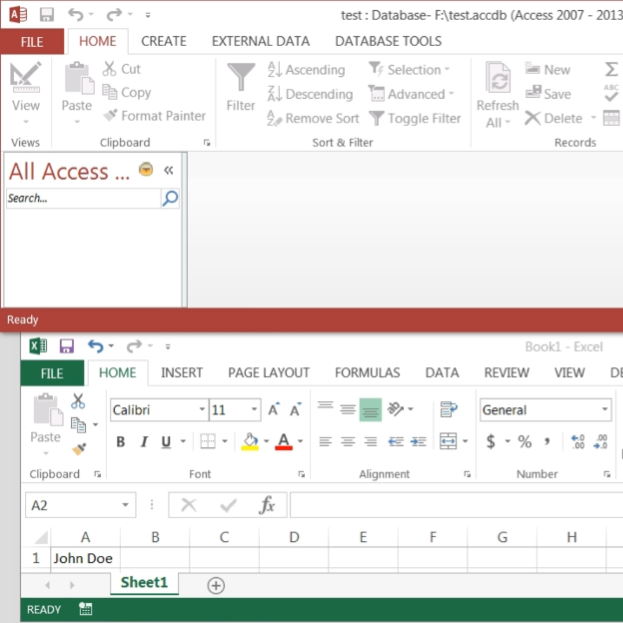Switch to CREATE tab in Access
This screenshot has height=623, width=623.
[164, 41]
